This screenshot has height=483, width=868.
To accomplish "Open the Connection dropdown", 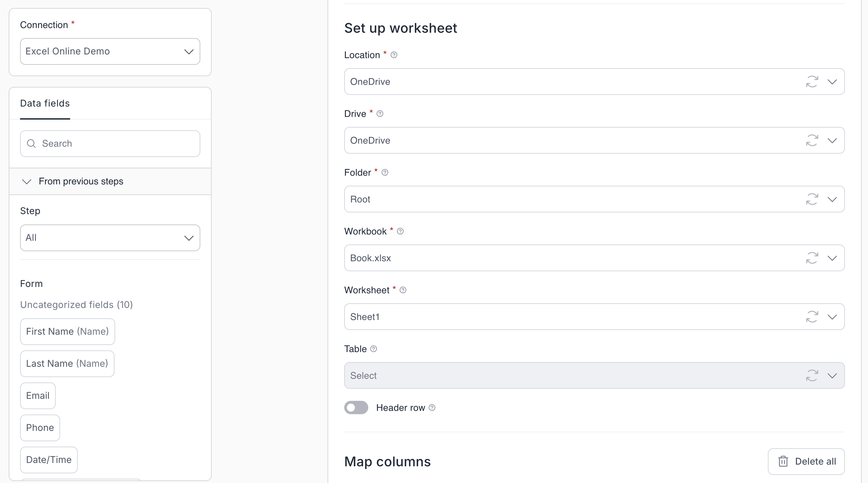I will click(x=110, y=51).
